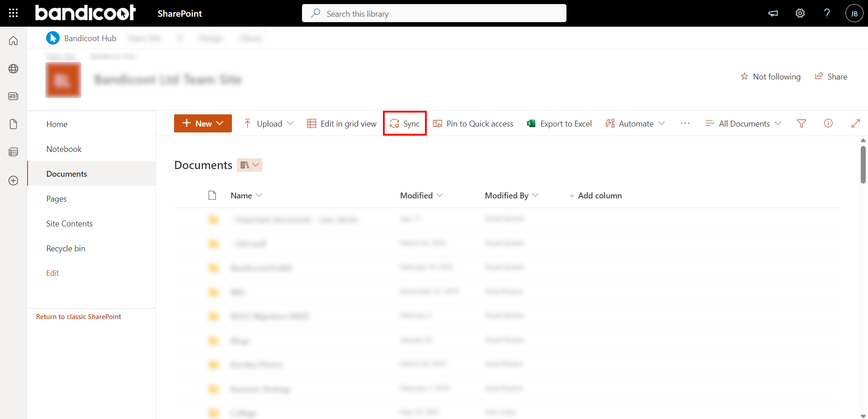Open the Microsoft 365 app launcher
This screenshot has height=419, width=868.
13,13
